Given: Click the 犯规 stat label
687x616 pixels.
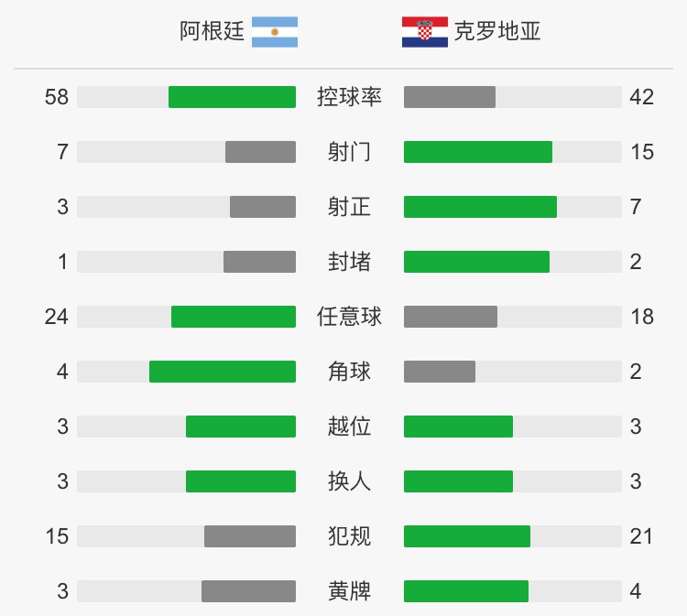Looking at the screenshot, I should pos(350,536).
